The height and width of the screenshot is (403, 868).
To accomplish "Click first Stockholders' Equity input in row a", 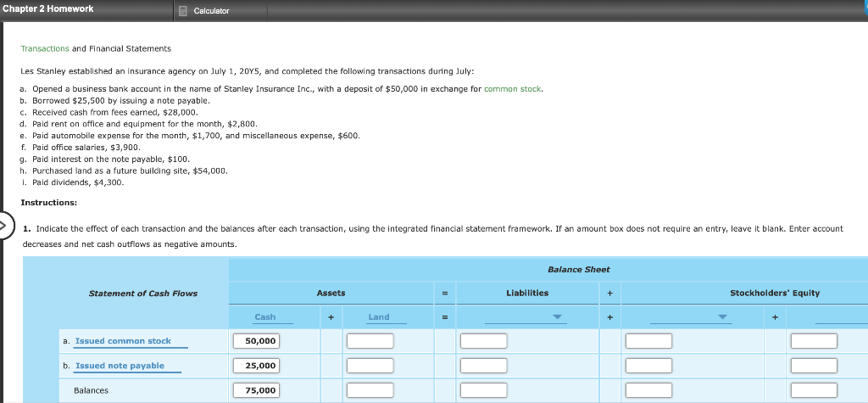I will [648, 341].
